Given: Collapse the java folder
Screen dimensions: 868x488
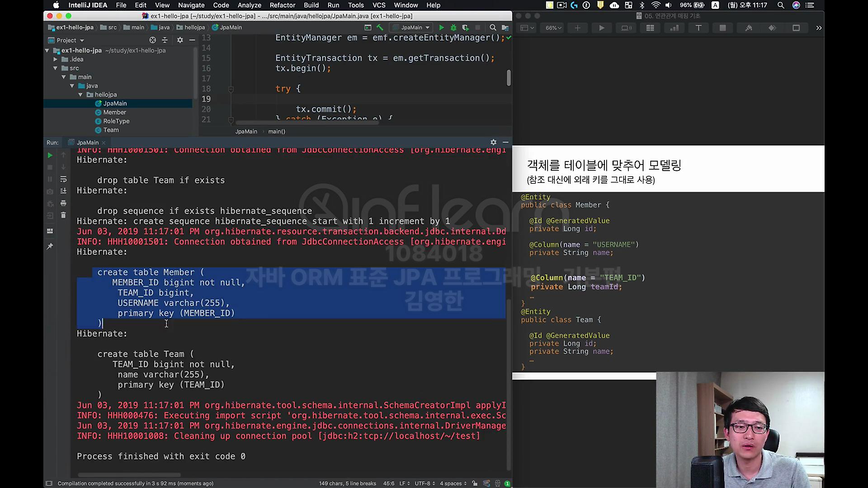Looking at the screenshot, I should point(72,85).
